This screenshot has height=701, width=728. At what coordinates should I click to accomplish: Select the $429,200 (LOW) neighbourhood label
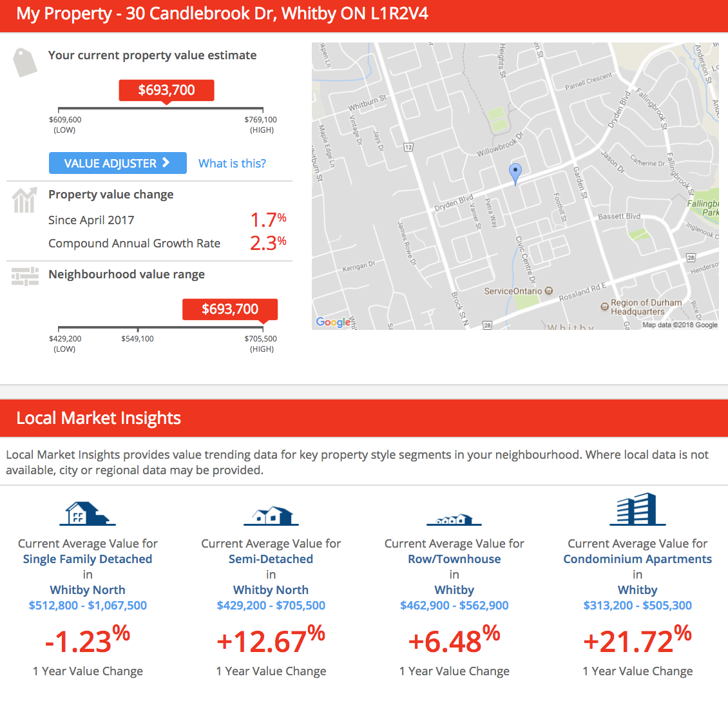point(65,344)
